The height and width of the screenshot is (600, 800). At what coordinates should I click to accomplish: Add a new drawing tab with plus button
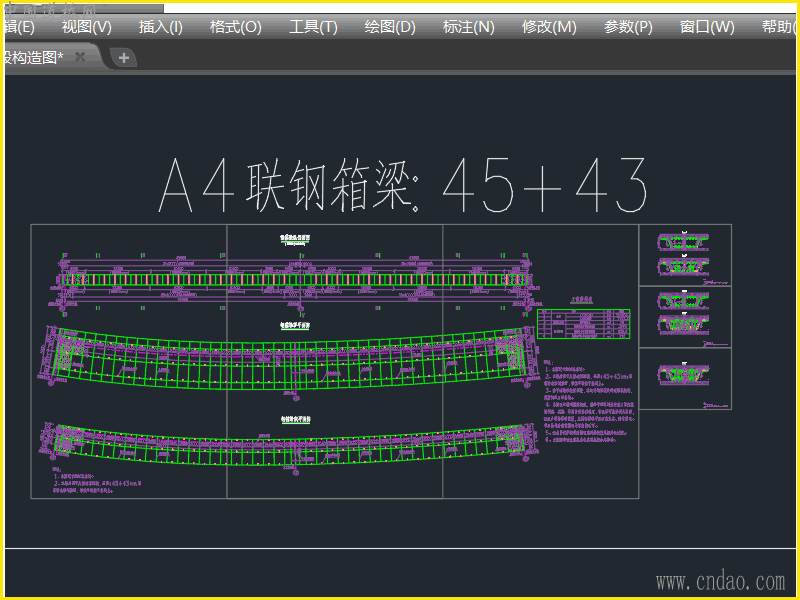click(123, 58)
